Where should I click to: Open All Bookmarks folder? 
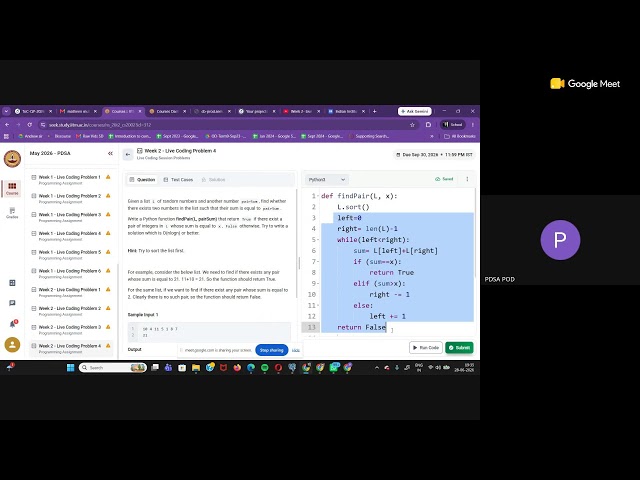coord(460,136)
